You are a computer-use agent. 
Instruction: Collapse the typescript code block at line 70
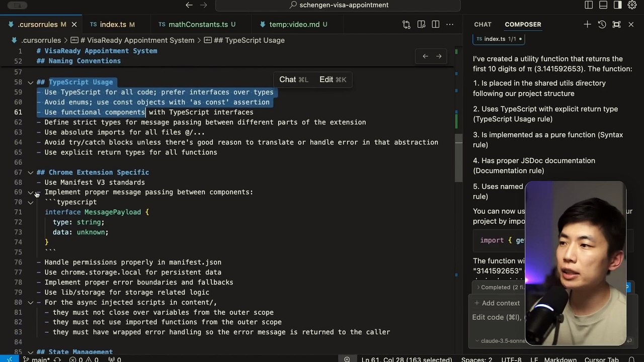click(30, 202)
